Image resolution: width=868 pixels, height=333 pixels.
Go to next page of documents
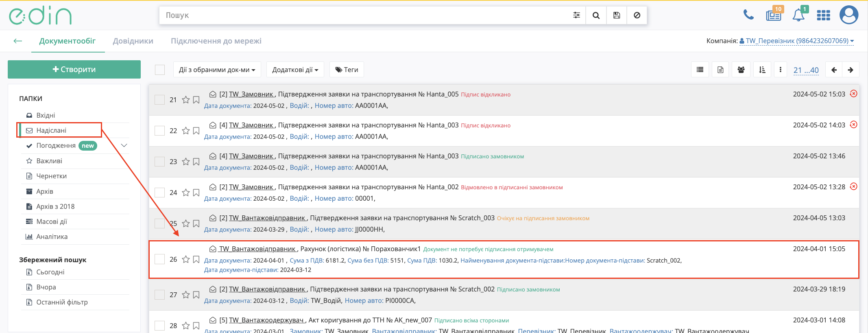pos(851,70)
